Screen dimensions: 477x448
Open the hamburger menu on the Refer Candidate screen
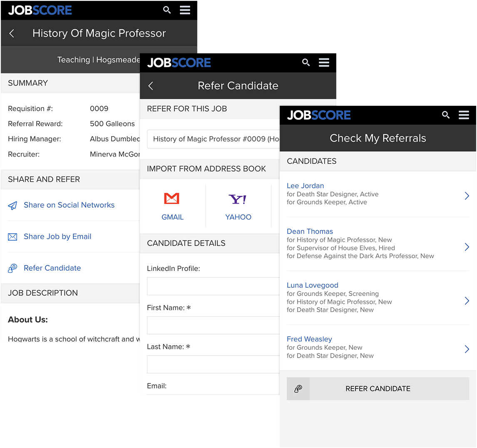pyautogui.click(x=324, y=62)
